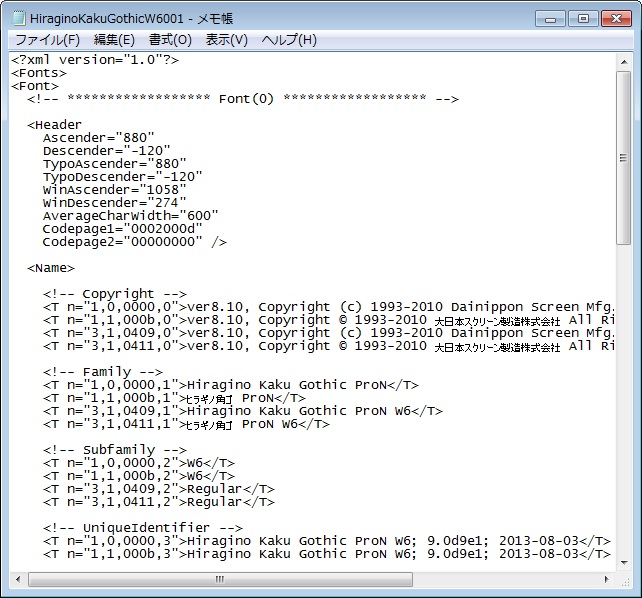Image resolution: width=642 pixels, height=598 pixels.
Task: Click the n="3,1,0411,0" copyright line
Action: pyautogui.click(x=328, y=346)
